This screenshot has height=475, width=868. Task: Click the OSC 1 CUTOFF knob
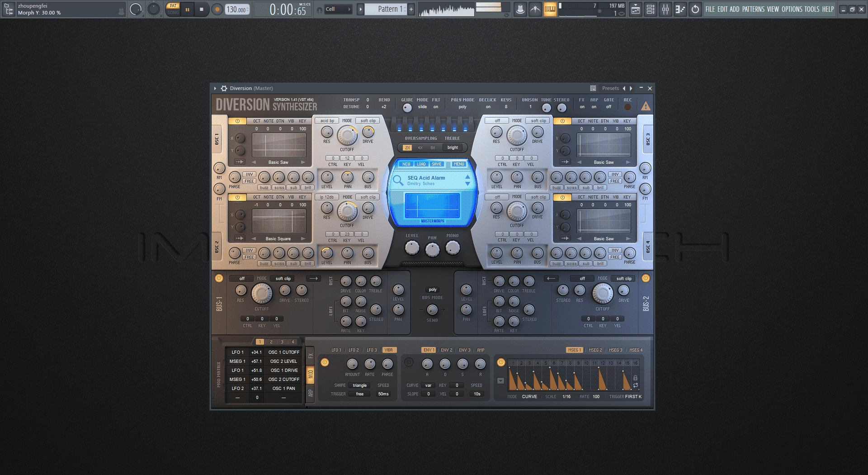click(347, 135)
